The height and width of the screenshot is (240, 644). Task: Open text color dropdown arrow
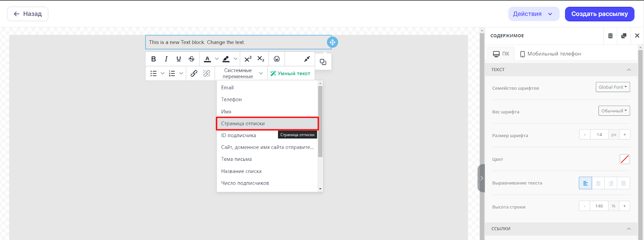click(217, 59)
